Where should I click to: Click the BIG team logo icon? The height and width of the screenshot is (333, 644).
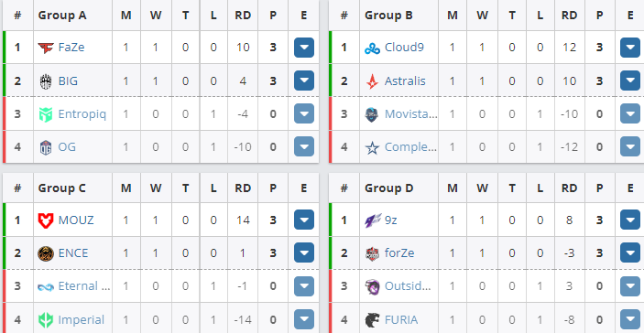coord(46,81)
